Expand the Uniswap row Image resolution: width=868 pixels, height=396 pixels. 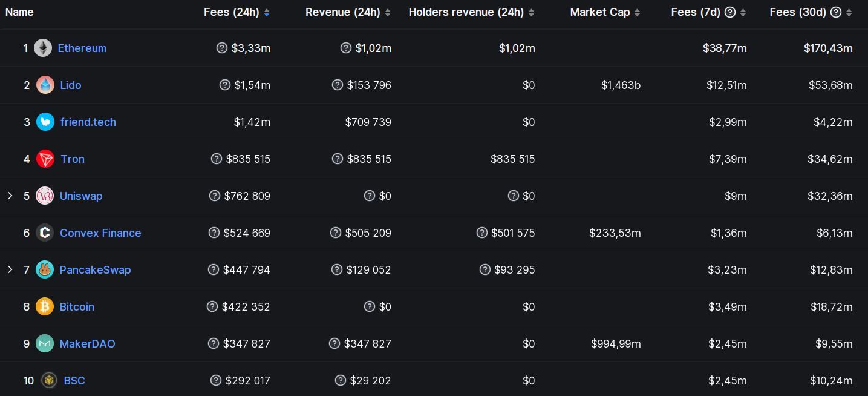coord(10,196)
